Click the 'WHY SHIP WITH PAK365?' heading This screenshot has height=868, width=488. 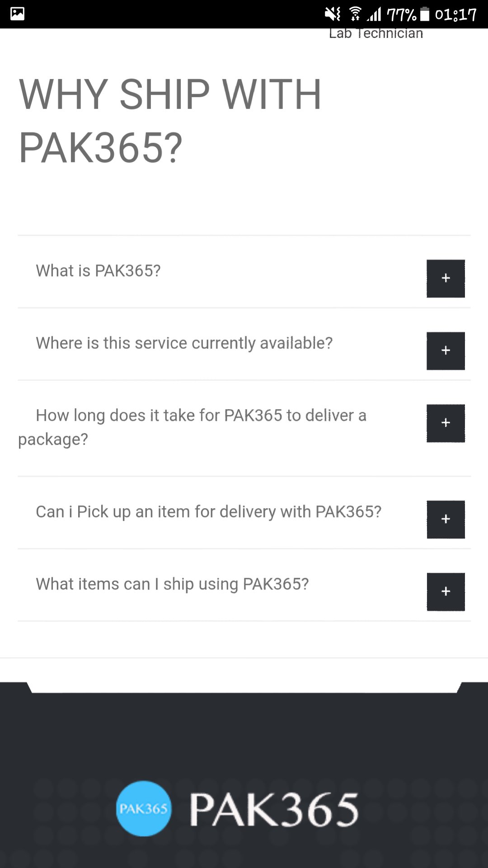170,121
